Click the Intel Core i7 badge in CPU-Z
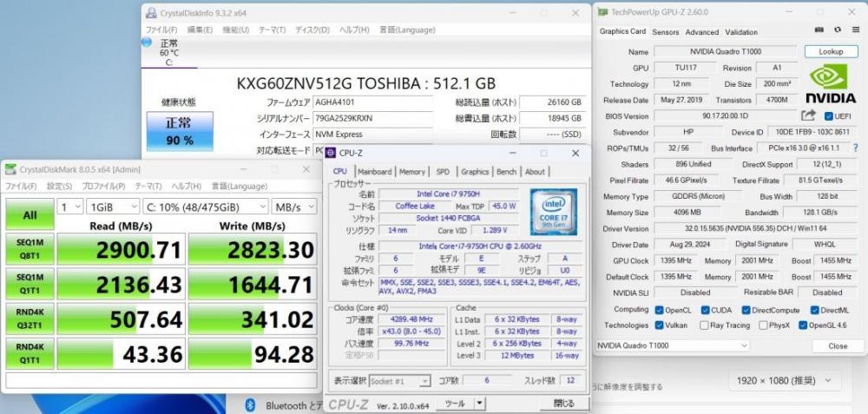Screen dimensions: 868x414 click(x=554, y=212)
